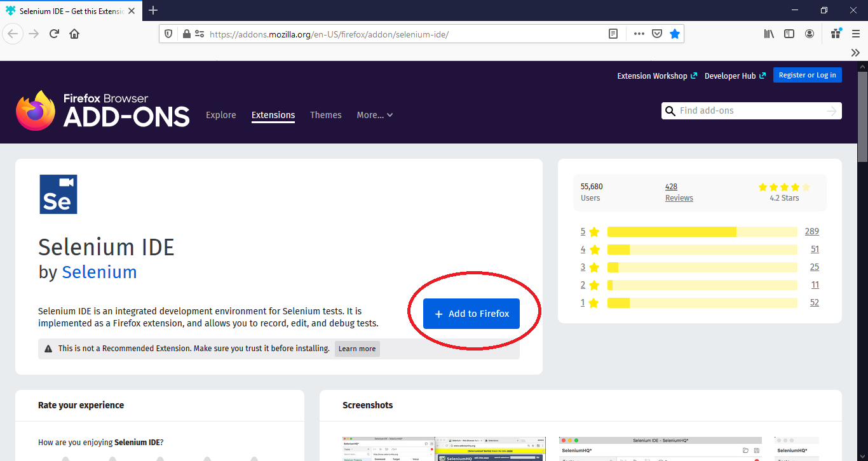
Task: Open the 11 two-star review count
Action: 815,285
